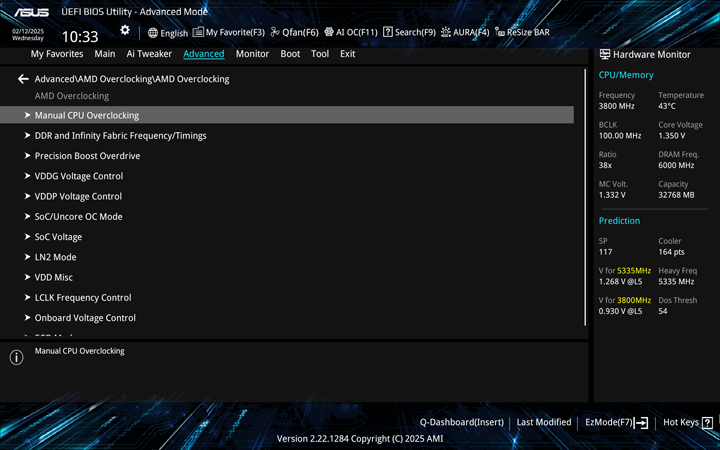Switch to EzMode(F7)
The image size is (720, 450).
616,422
